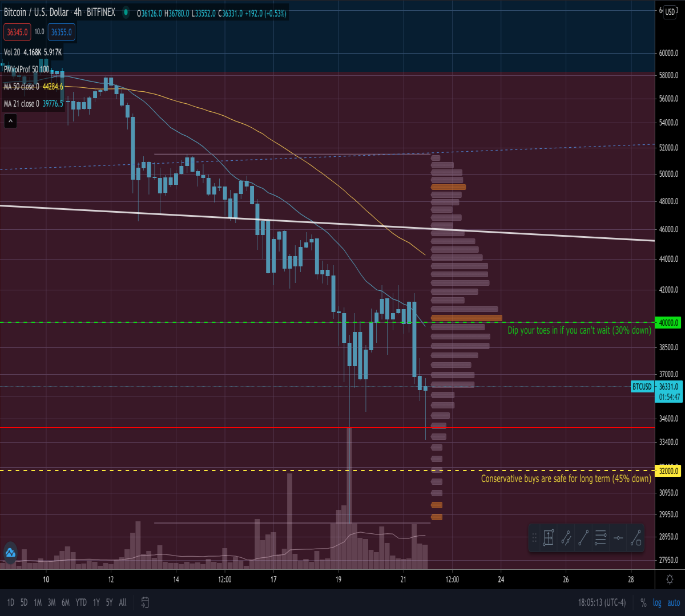The image size is (685, 616).
Task: Click the 39776.5 MA 21 value
Action: (53, 103)
